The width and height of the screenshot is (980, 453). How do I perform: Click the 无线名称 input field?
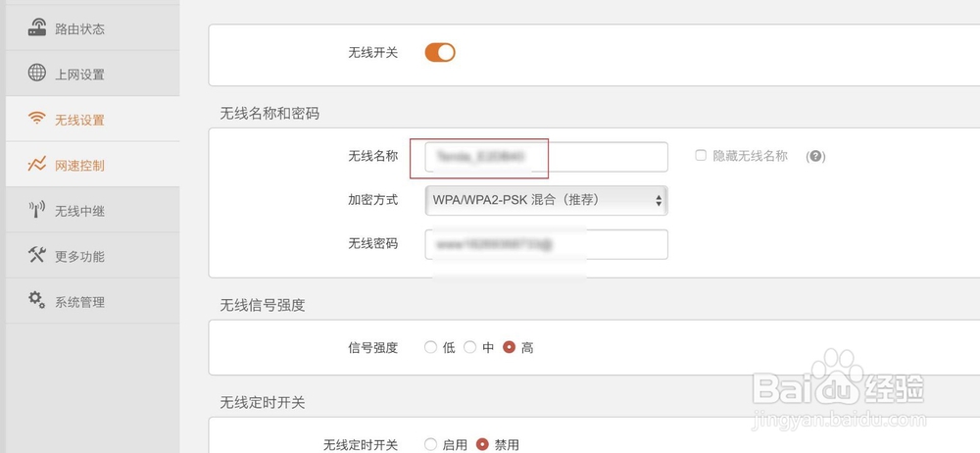tap(546, 157)
